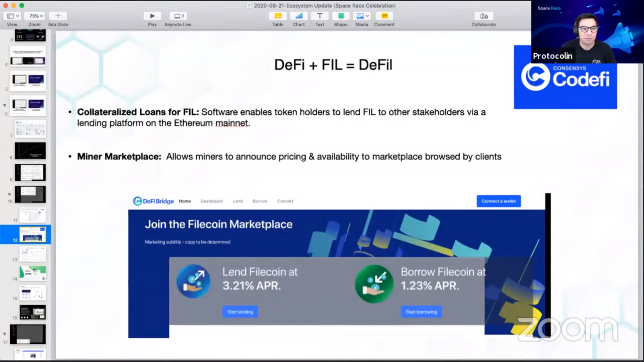Insert a chart using Chart icon

[299, 16]
